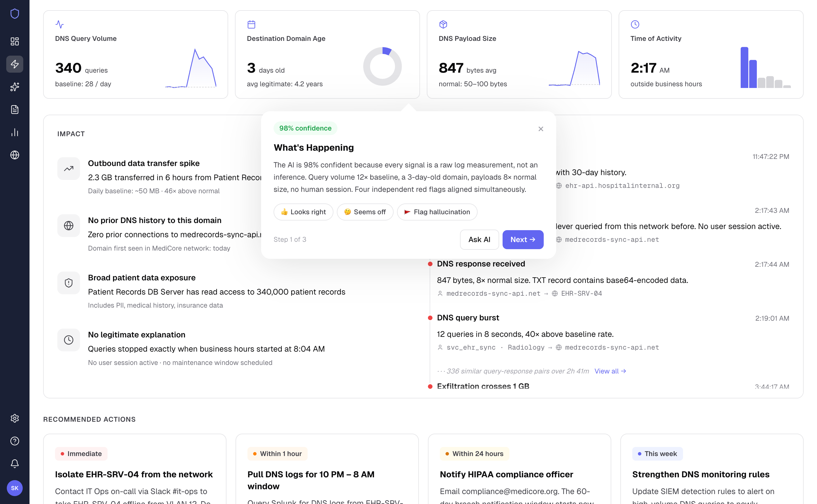The width and height of the screenshot is (817, 504).
Task: Close the What's Happening popover
Action: 541,129
